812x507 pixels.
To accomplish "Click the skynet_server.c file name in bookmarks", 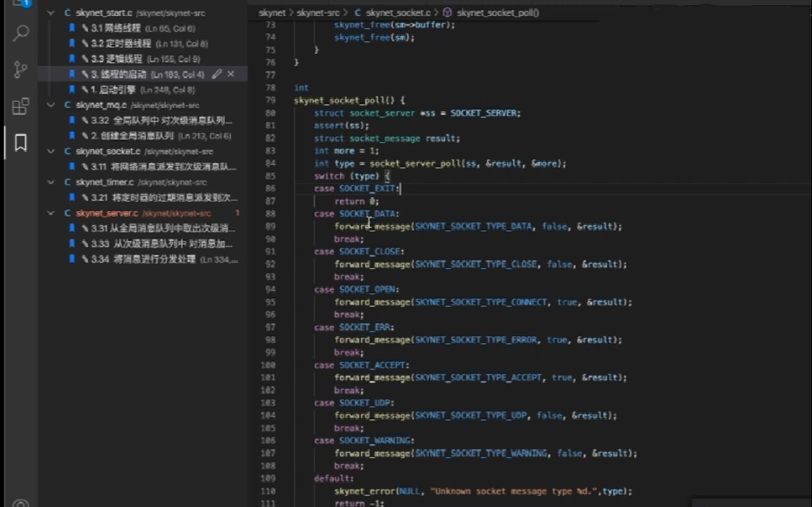I will tap(107, 213).
